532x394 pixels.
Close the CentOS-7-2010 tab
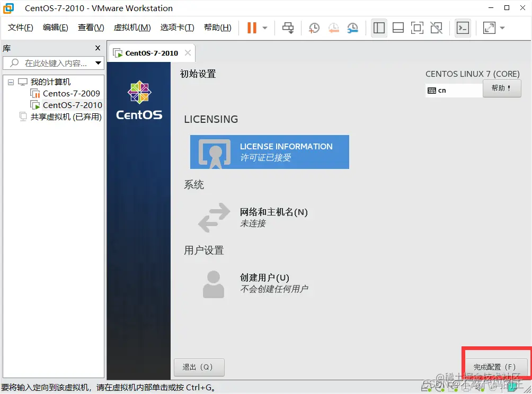click(188, 53)
